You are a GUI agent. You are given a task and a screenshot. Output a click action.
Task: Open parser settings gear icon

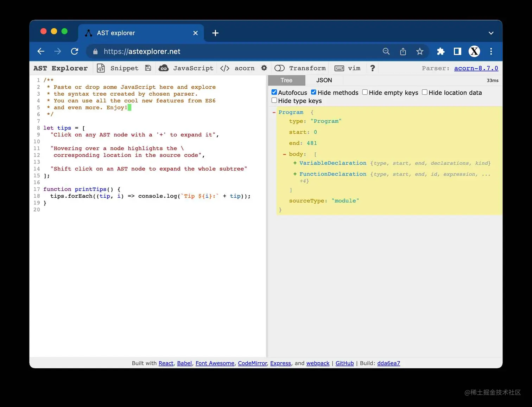coord(264,68)
